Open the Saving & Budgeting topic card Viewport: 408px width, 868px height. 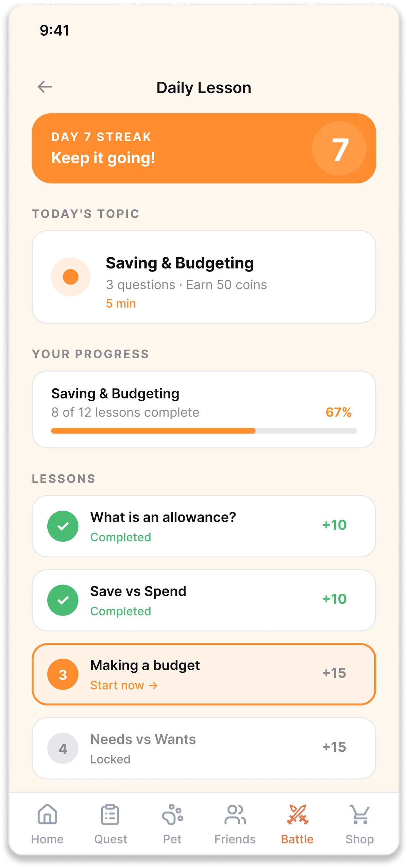pos(204,277)
